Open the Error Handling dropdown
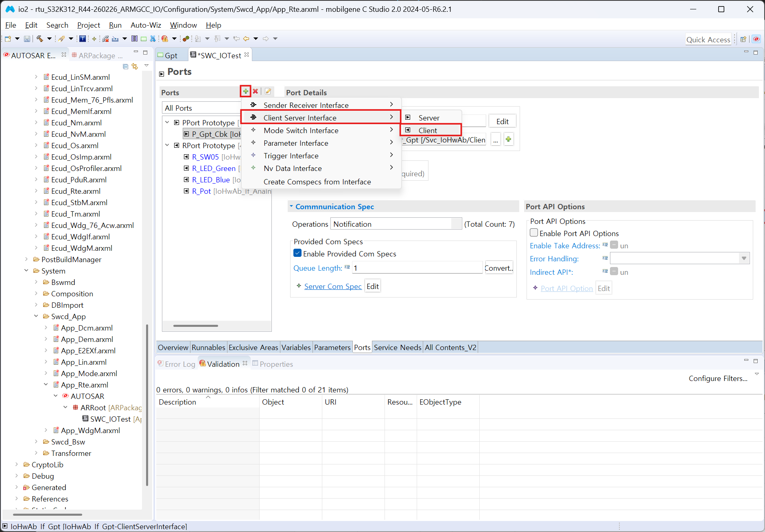Image resolution: width=765 pixels, height=532 pixels. [x=744, y=258]
